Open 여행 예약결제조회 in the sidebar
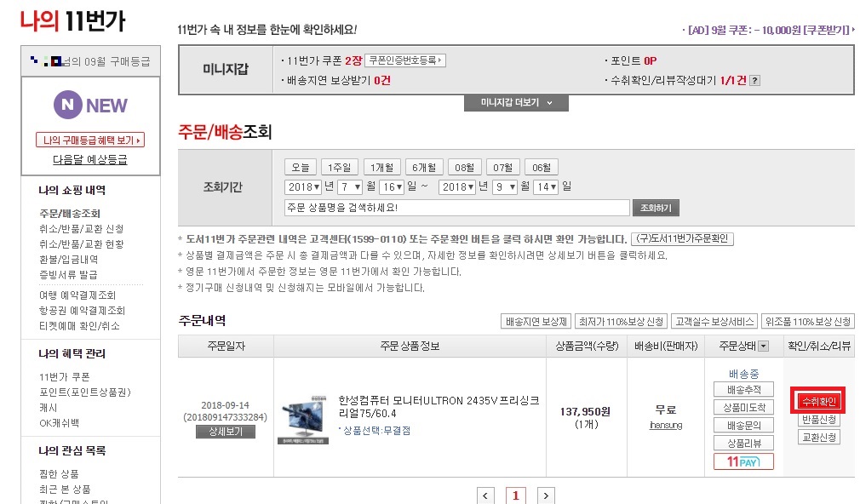 click(77, 295)
